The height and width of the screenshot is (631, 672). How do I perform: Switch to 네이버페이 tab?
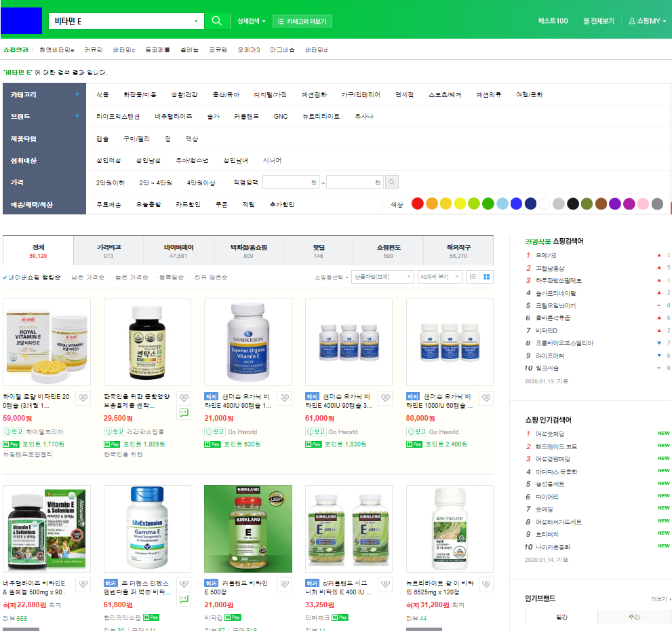coord(178,251)
